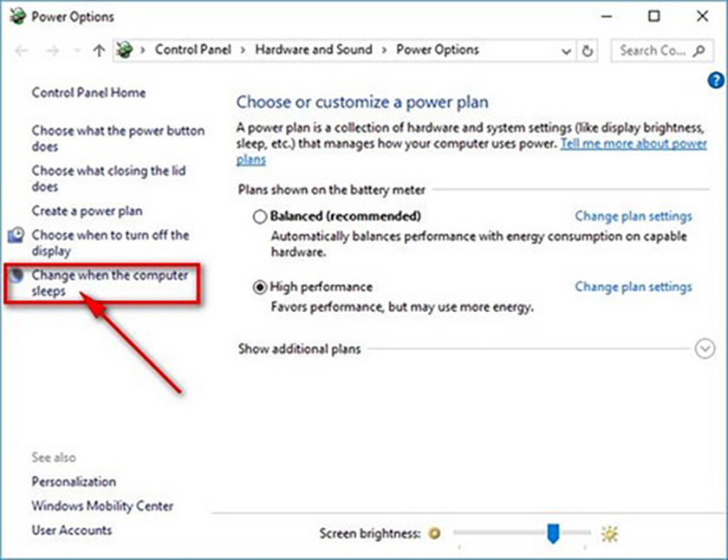Click the refresh icon beside address bar
728x560 pixels.
588,50
